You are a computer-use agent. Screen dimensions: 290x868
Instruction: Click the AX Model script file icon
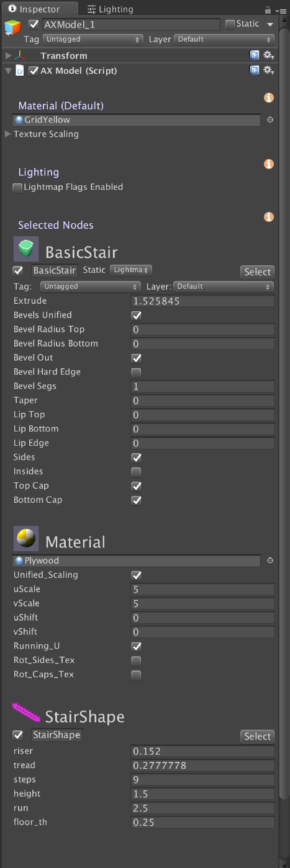tap(19, 71)
